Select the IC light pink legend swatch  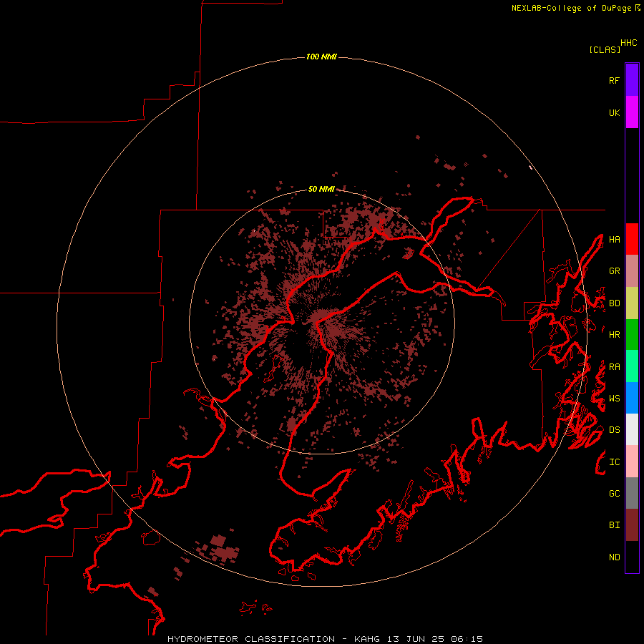pyautogui.click(x=632, y=462)
